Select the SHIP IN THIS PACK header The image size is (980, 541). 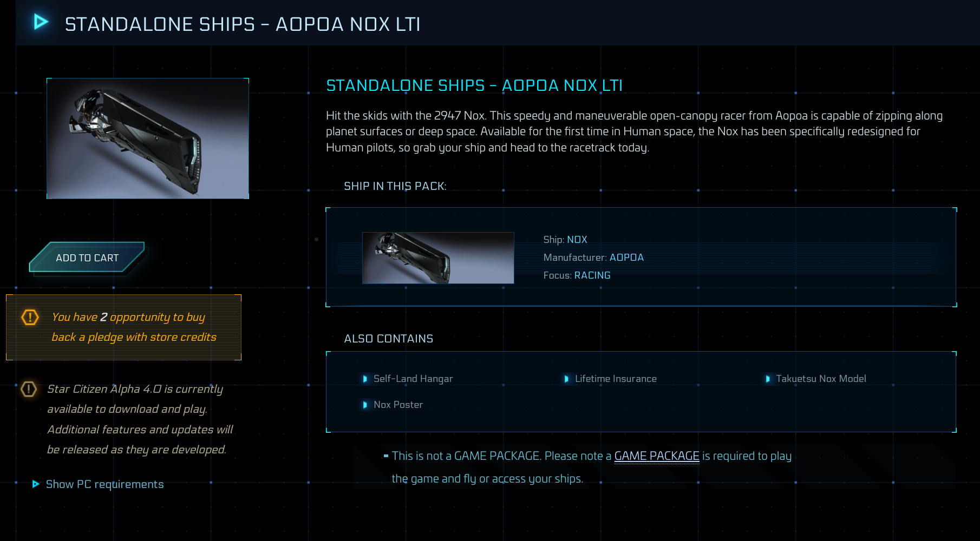tap(395, 186)
